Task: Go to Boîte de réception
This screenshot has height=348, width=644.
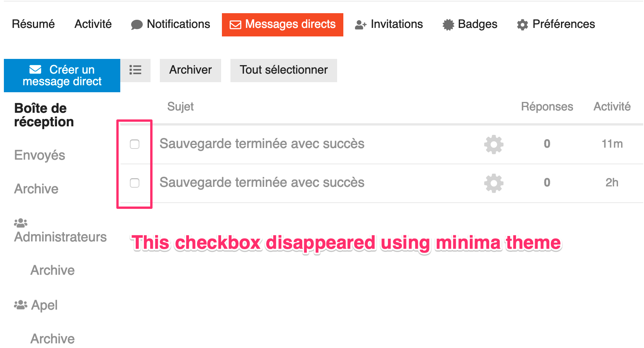Action: pyautogui.click(x=44, y=115)
